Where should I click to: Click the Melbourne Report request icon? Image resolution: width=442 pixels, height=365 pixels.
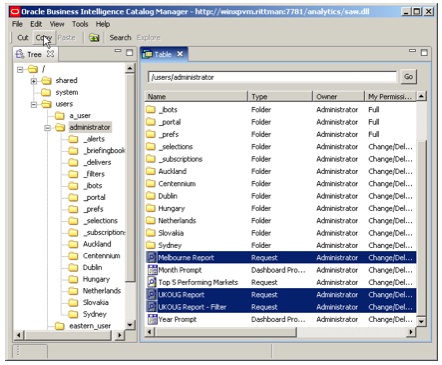(152, 257)
